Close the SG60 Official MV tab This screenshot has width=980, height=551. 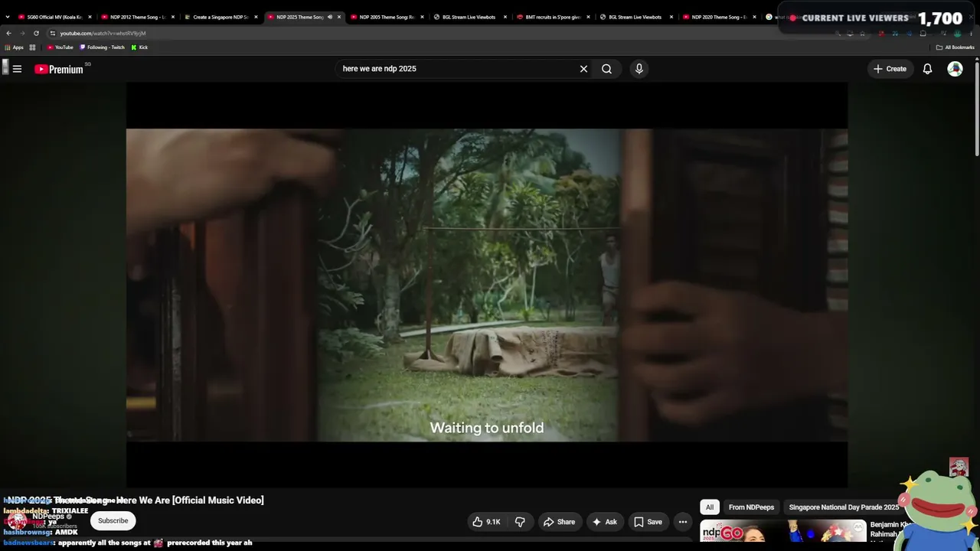click(90, 17)
